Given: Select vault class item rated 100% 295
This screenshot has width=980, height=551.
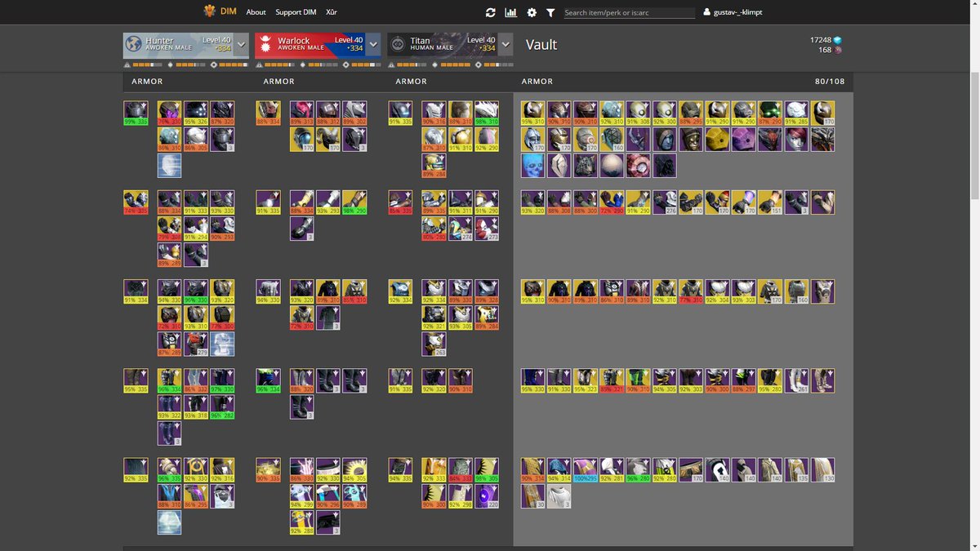Looking at the screenshot, I should (x=586, y=470).
